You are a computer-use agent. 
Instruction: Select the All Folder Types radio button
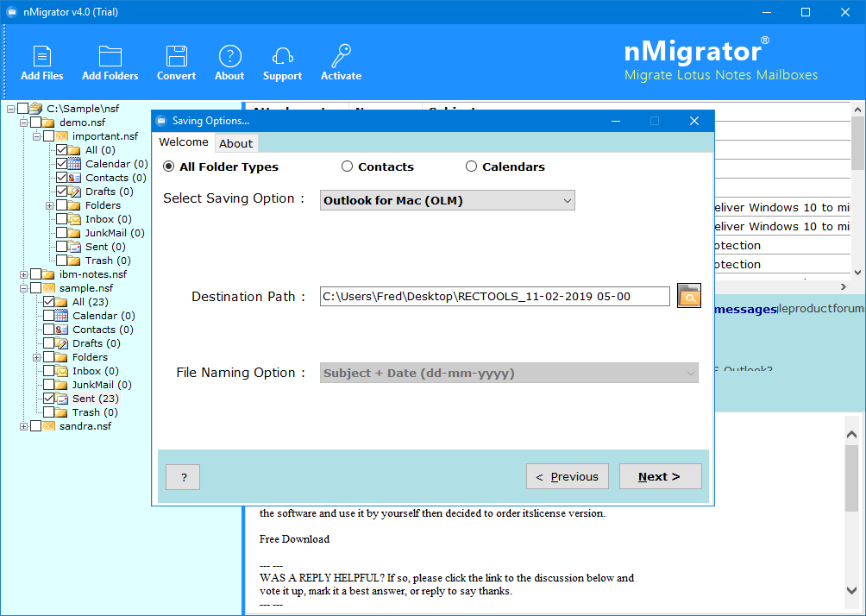pos(168,167)
